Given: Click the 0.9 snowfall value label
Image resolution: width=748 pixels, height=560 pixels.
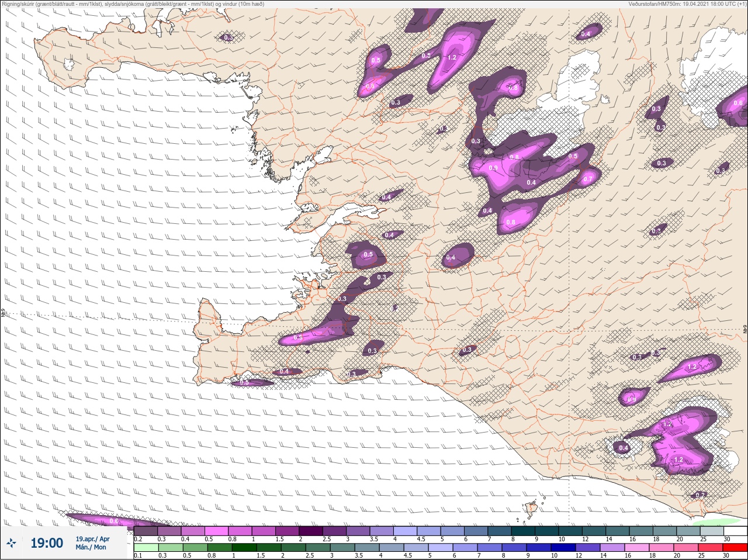Looking at the screenshot, I should pos(493,168).
